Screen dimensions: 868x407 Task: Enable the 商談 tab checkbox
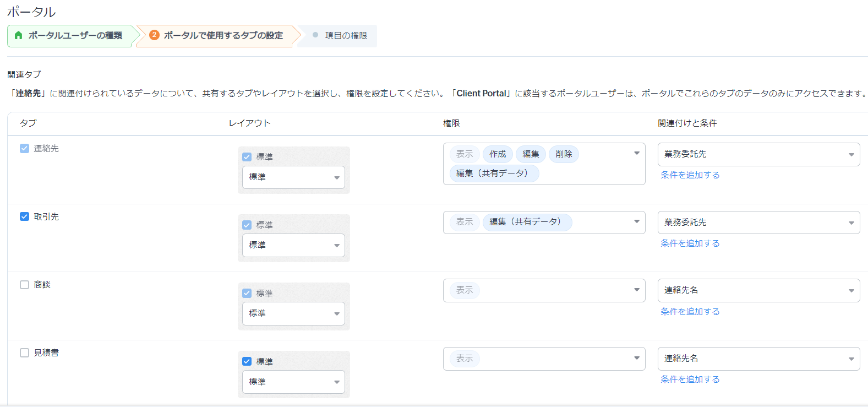tap(24, 285)
